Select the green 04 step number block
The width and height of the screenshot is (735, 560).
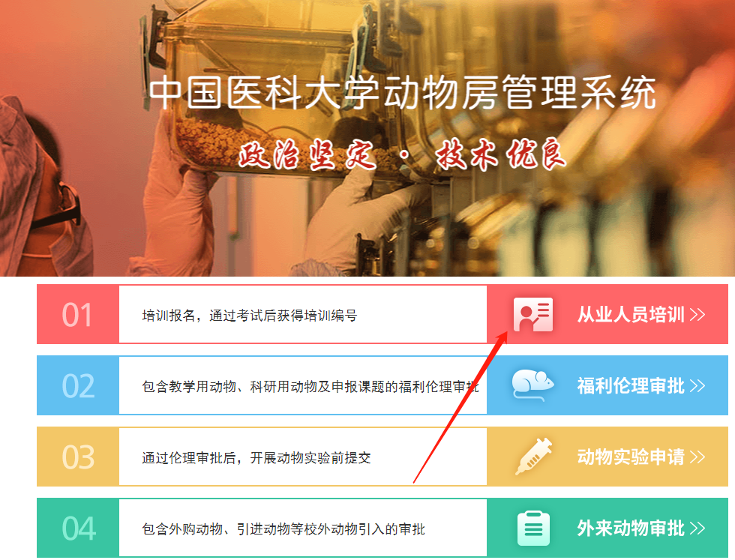pos(78,528)
